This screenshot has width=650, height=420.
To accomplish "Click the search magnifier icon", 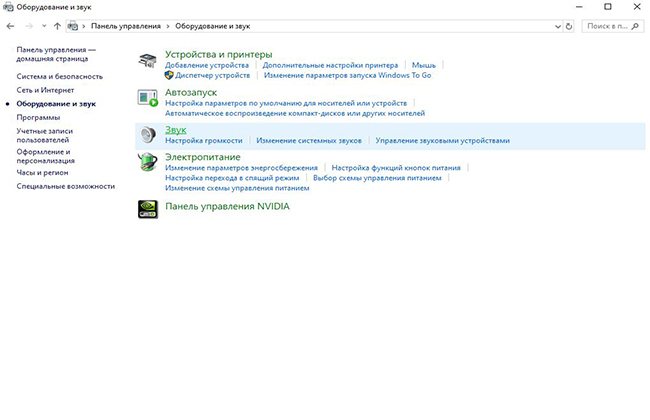I will (x=635, y=26).
